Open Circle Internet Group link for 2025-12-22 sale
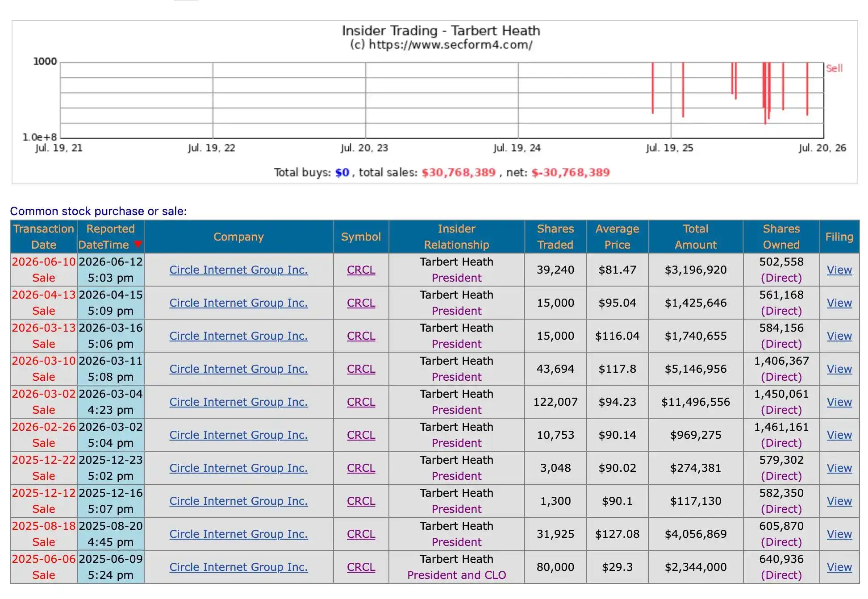 click(x=238, y=468)
